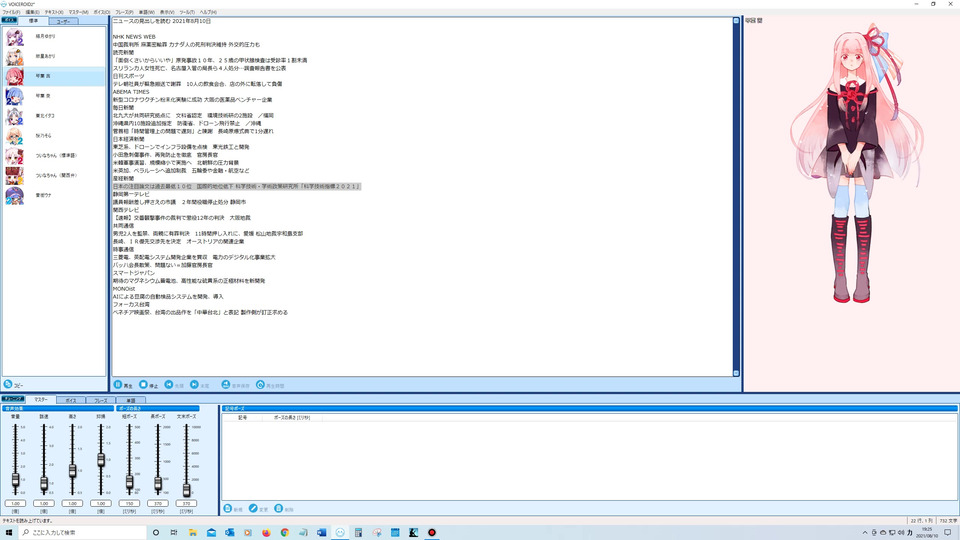Select the 琴葉 葵 voice preset
The height and width of the screenshot is (540, 960).
(54, 96)
